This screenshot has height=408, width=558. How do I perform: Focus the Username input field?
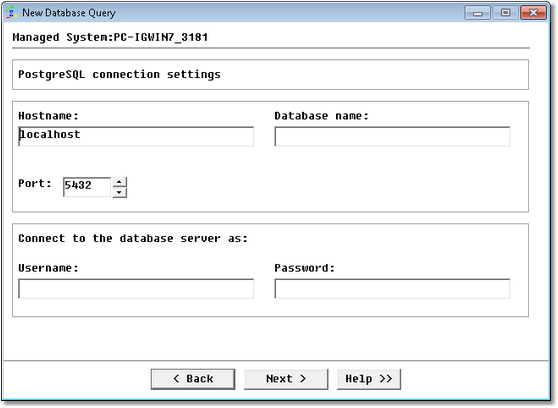click(x=136, y=289)
